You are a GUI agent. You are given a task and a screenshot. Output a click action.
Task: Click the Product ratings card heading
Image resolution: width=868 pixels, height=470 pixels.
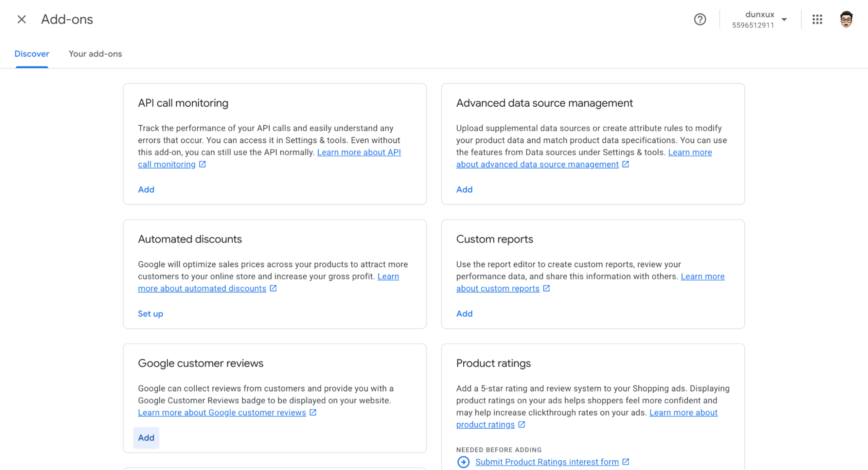[x=493, y=364]
